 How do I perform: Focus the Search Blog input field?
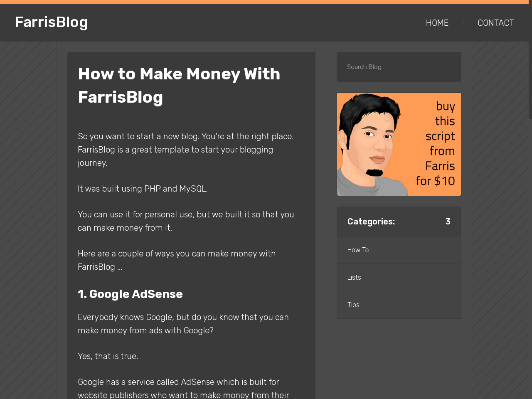[x=399, y=67]
